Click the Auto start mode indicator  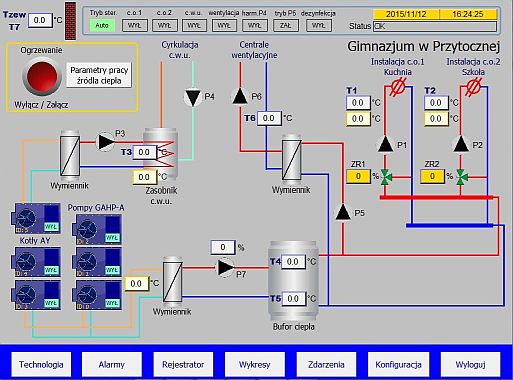tap(102, 25)
